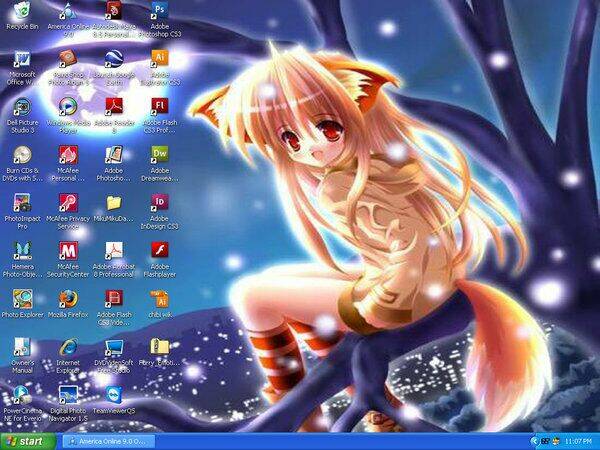Open Internet Explorer shortcut
The height and width of the screenshot is (450, 600).
point(68,346)
